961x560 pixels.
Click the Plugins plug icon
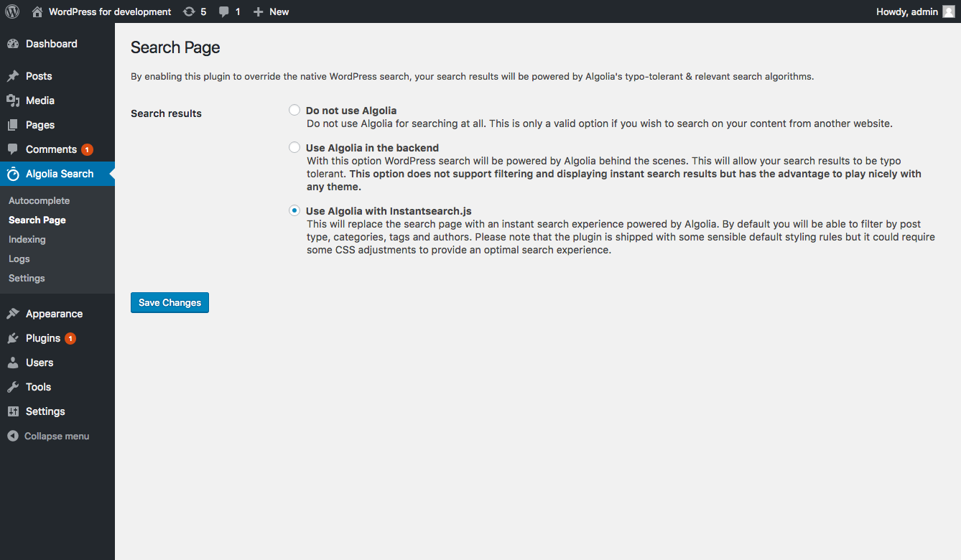click(13, 338)
